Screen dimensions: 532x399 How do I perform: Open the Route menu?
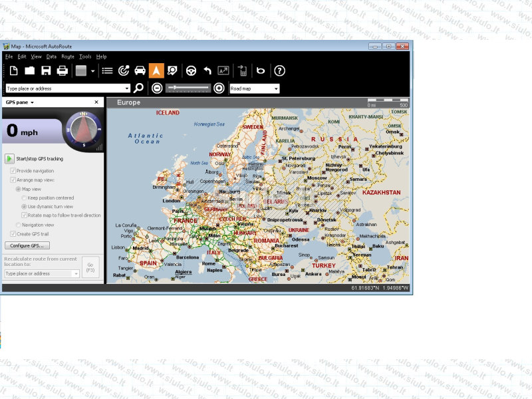pos(68,57)
